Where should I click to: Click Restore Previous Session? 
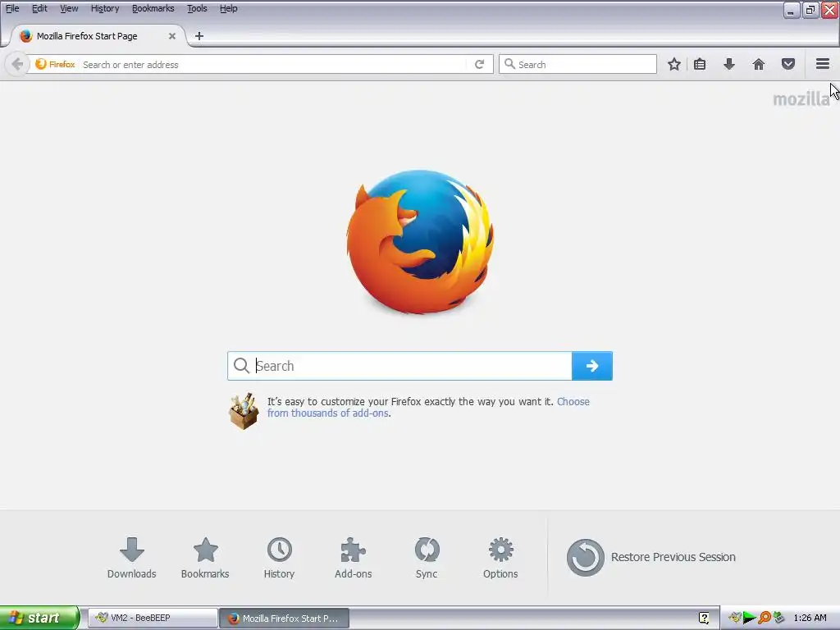pos(651,557)
